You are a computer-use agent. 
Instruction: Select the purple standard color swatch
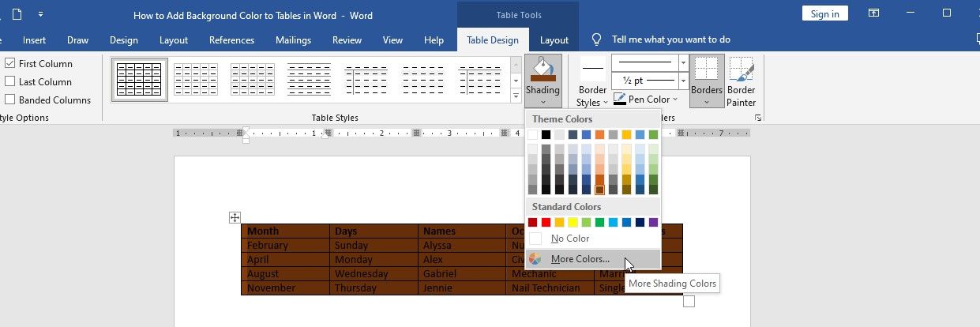653,222
